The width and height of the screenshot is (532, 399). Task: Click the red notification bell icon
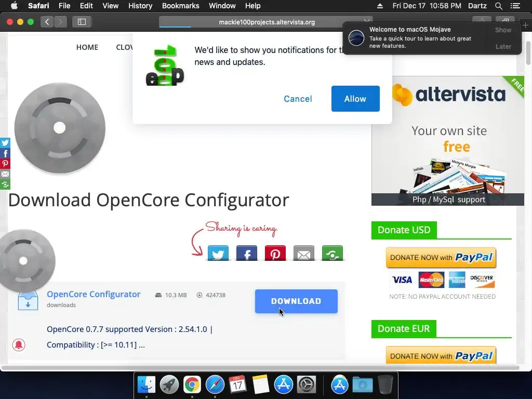point(19,345)
